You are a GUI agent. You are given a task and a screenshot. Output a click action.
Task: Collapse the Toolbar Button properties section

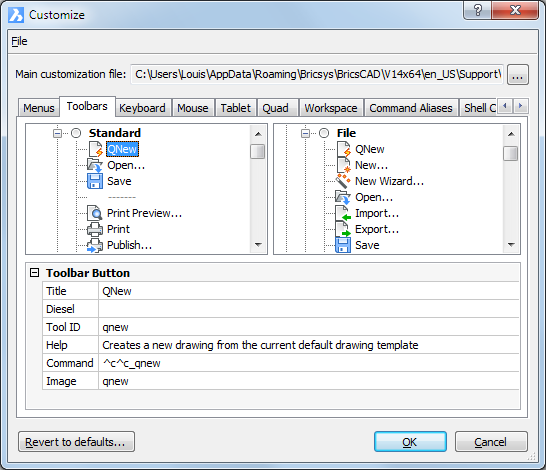[34, 273]
